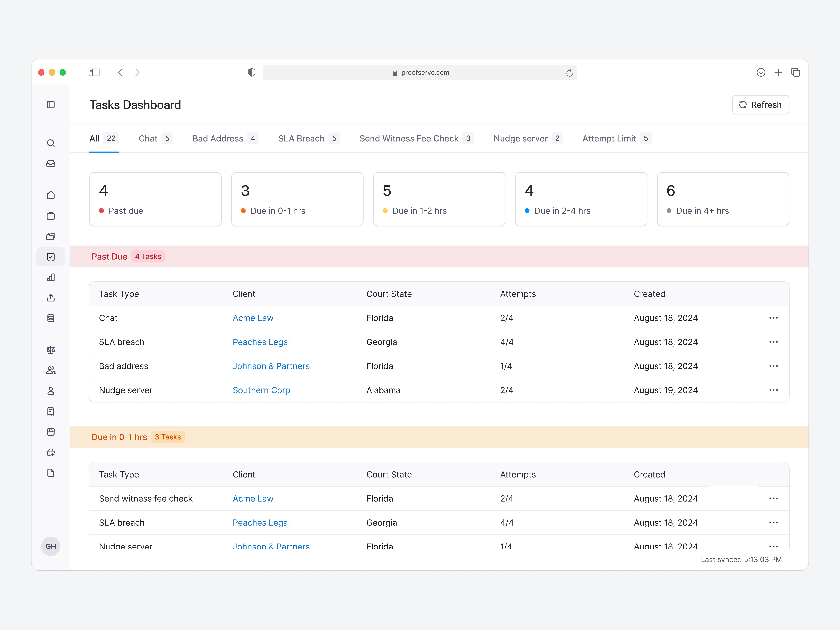Switch to the Bad Address tab
This screenshot has width=840, height=630.
[218, 138]
